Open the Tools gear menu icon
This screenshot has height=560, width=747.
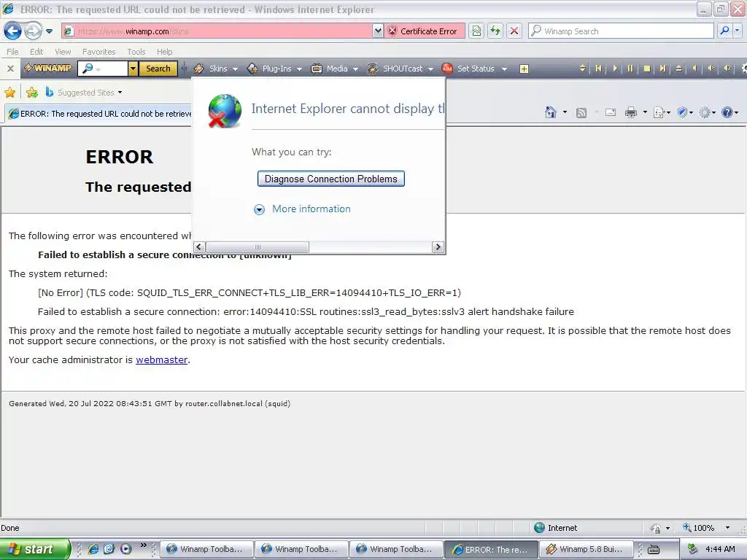706,112
